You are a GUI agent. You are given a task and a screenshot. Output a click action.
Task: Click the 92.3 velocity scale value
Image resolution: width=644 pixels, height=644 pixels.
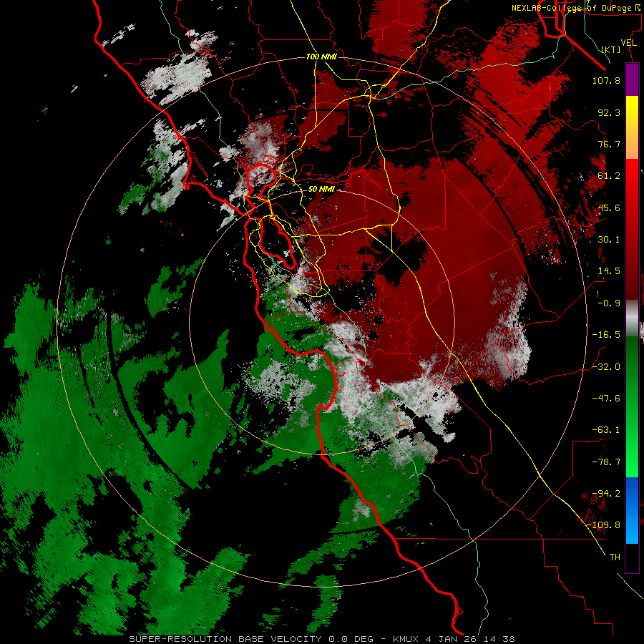[609, 112]
